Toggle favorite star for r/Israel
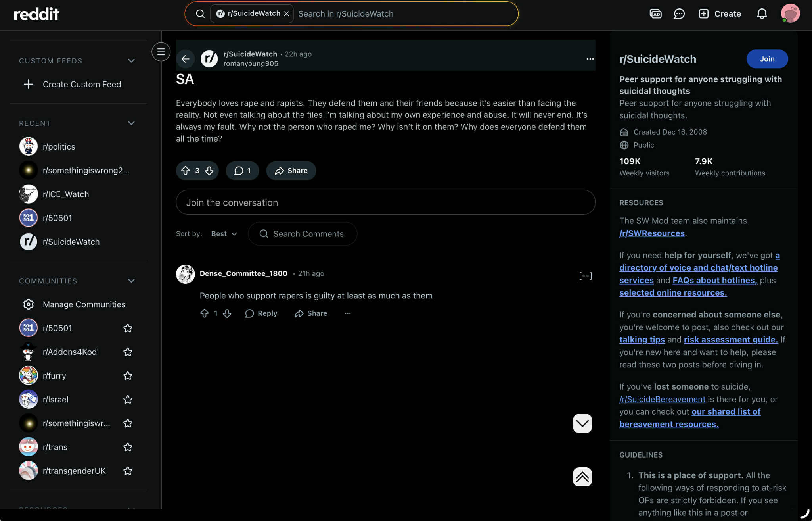Viewport: 812px width, 521px height. pyautogui.click(x=128, y=400)
